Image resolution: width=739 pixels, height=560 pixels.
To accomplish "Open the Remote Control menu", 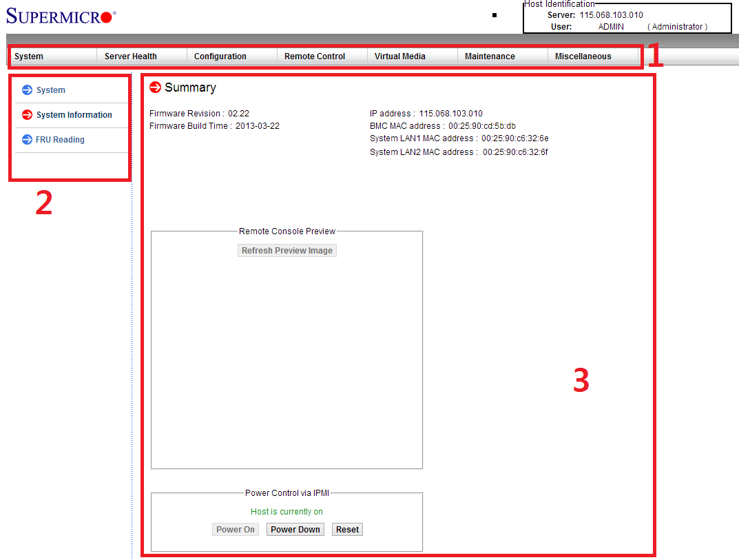I will [315, 56].
